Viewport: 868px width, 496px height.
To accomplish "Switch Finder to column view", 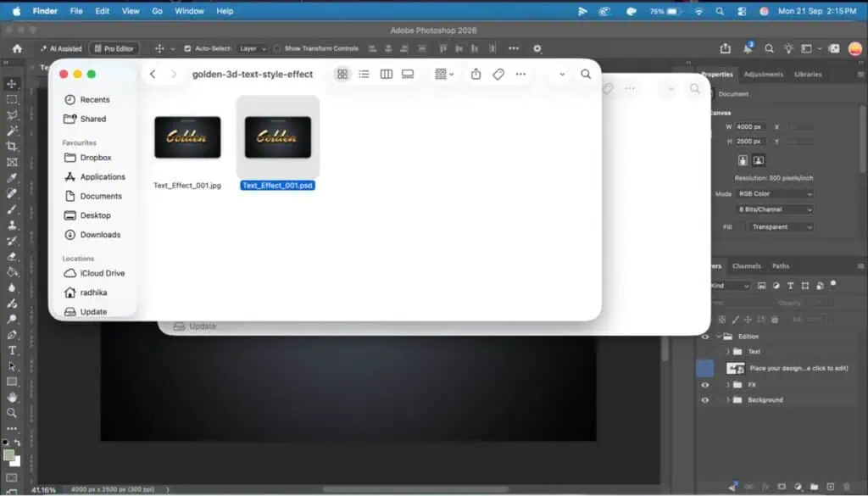I will coord(387,74).
